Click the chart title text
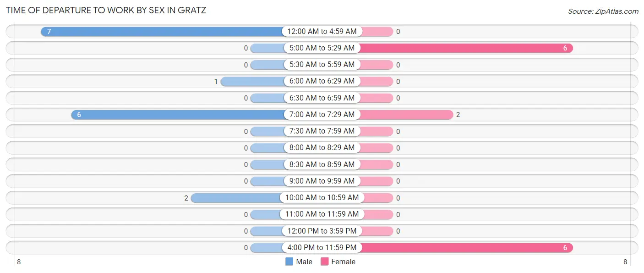644x273 pixels. 106,10
